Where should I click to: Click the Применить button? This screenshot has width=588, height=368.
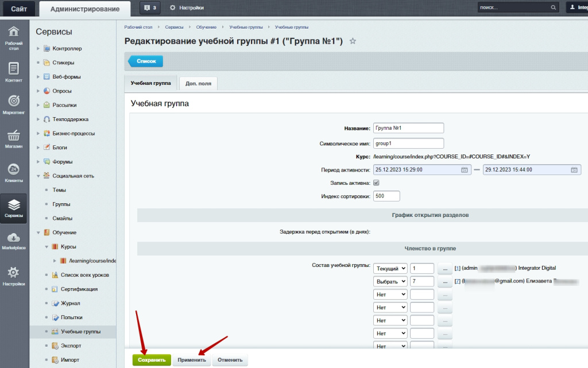click(192, 360)
